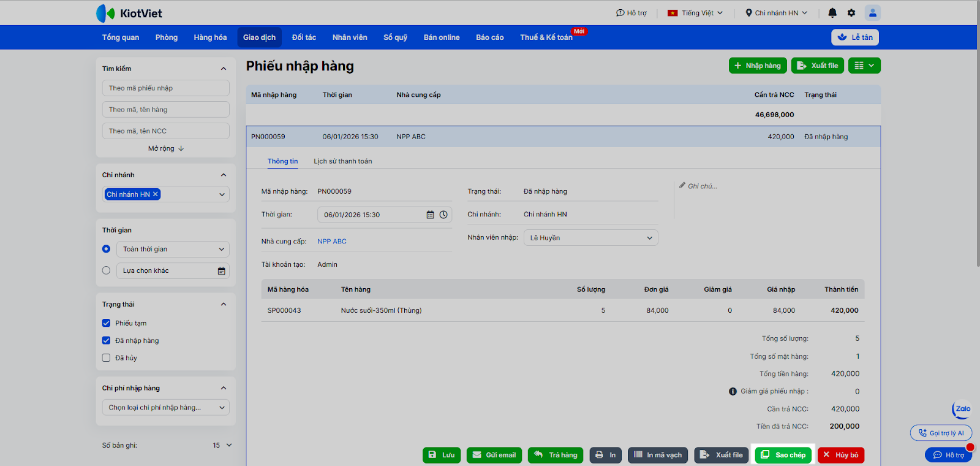
Task: Open calendar icon in Lựa chọn khác
Action: [222, 271]
